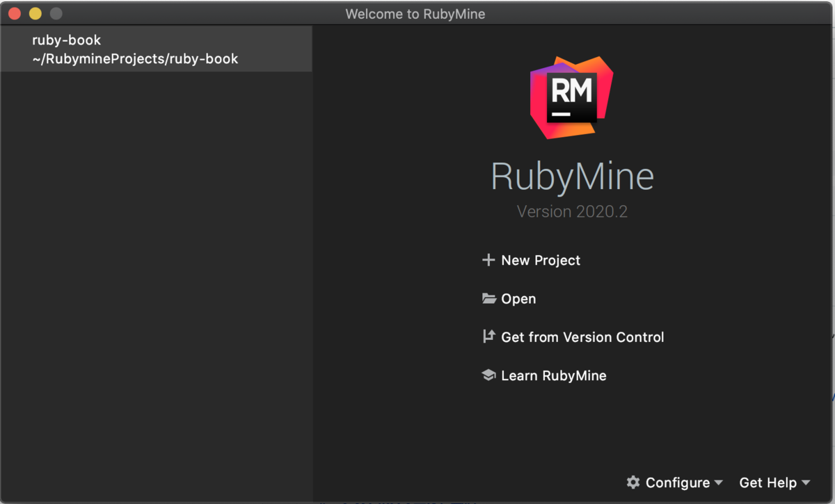
Task: Close the Welcome window with red button
Action: (x=14, y=13)
